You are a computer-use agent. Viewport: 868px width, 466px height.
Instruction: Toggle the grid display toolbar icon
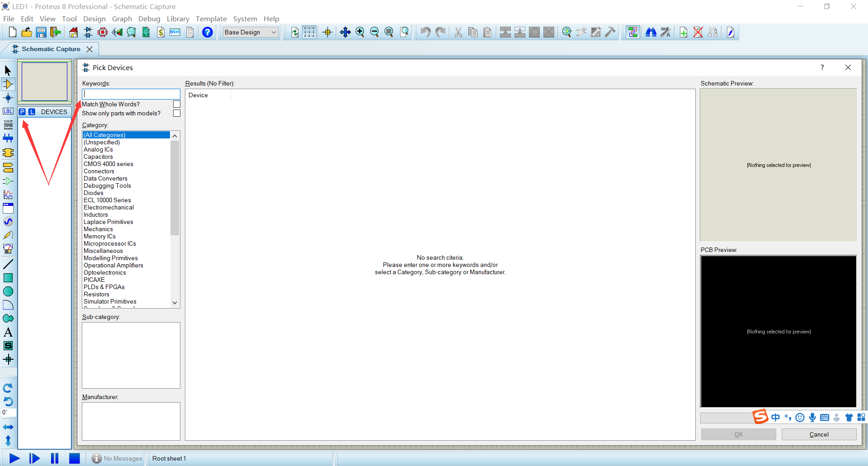(x=309, y=32)
